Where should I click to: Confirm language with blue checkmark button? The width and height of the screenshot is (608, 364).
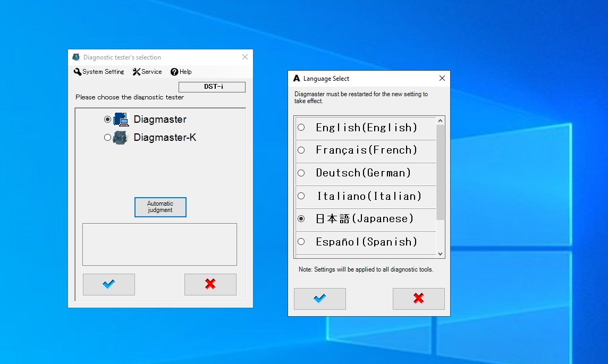point(320,299)
